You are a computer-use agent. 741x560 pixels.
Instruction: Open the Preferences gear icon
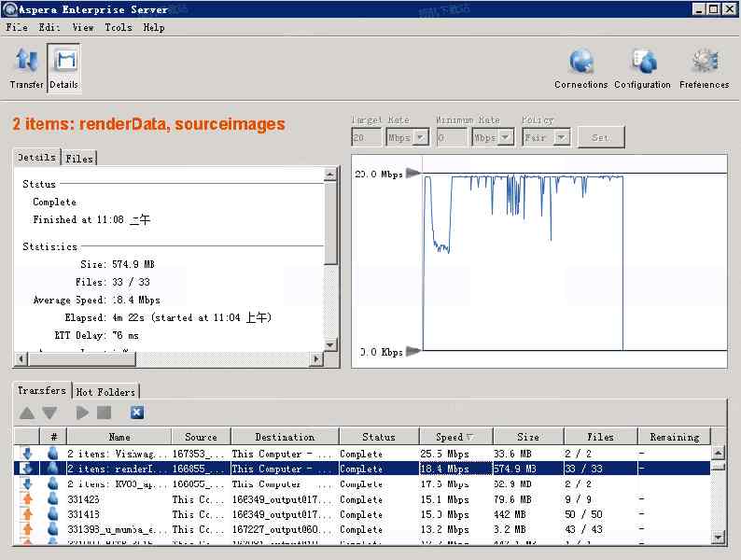705,68
